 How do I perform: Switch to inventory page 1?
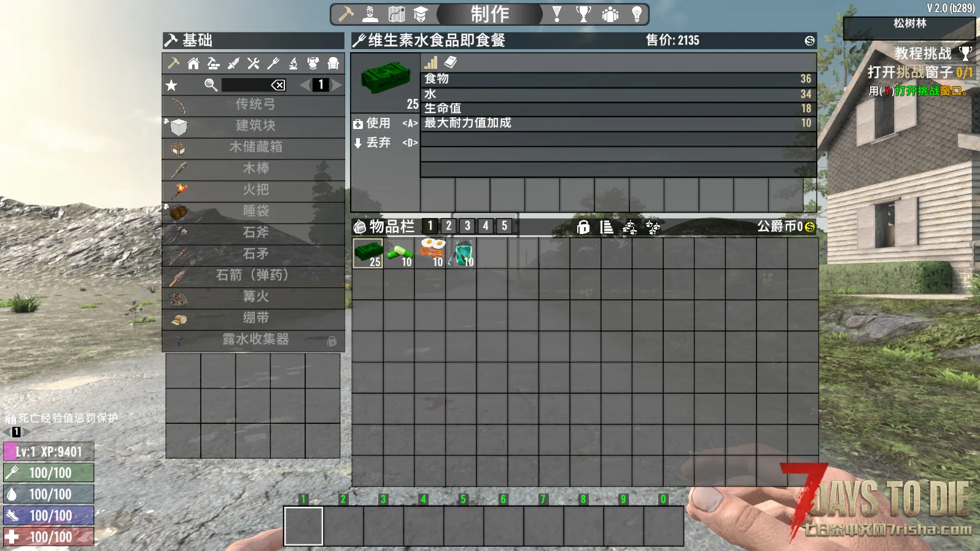(x=430, y=226)
